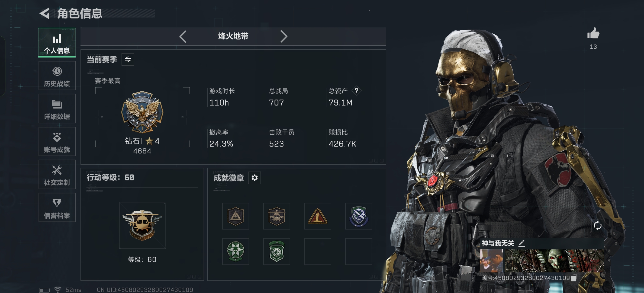Go to the 账号成就 section
This screenshot has height=293, width=644.
[57, 141]
